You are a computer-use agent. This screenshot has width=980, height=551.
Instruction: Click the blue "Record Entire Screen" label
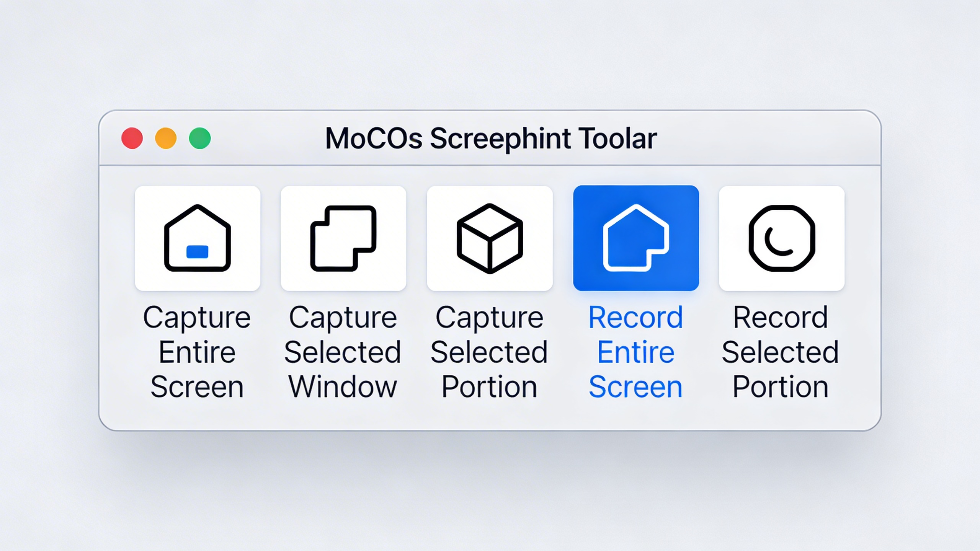tap(636, 352)
